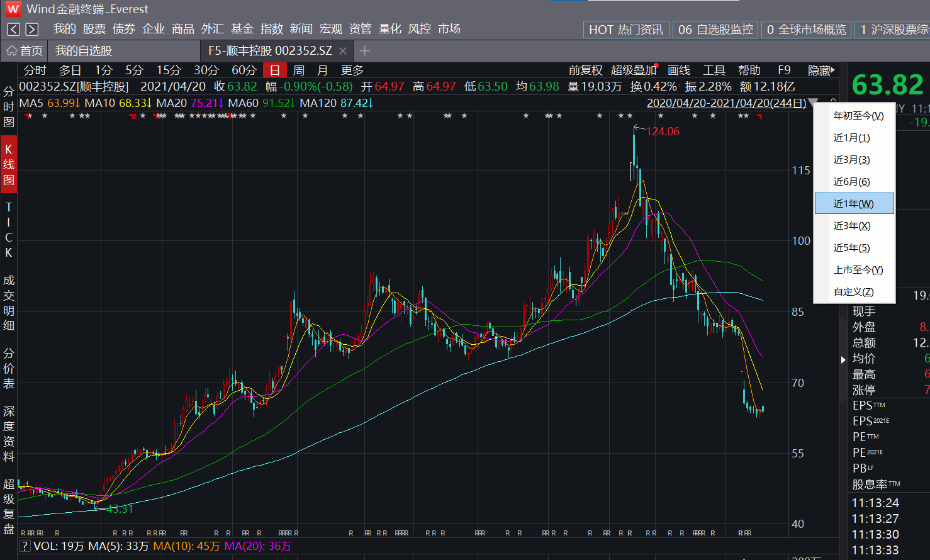Click the Wind red logo icon

(x=13, y=9)
